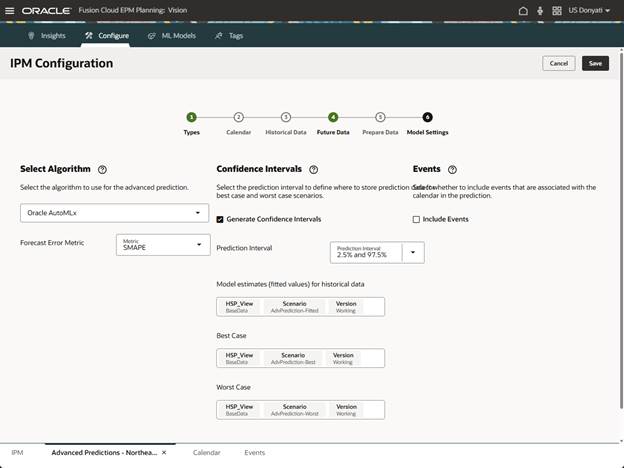
Task: Click the microphone icon in header
Action: 540,10
